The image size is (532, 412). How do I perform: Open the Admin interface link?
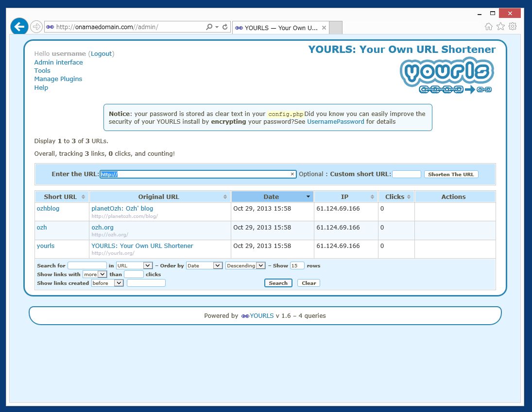(58, 62)
